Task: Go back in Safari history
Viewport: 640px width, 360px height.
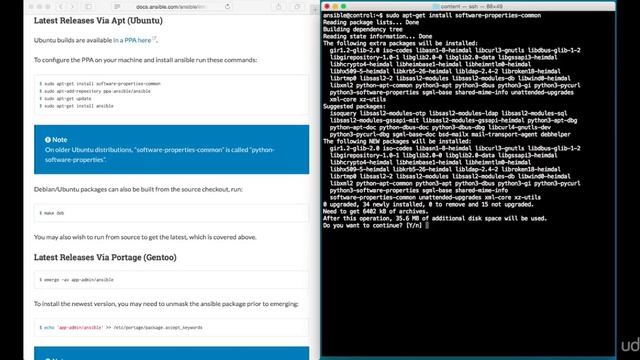Action: [x=61, y=7]
